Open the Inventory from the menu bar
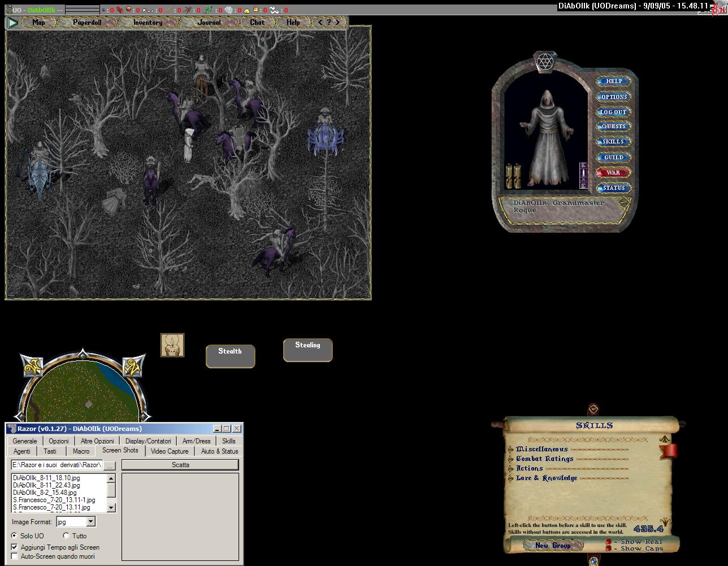 (148, 23)
